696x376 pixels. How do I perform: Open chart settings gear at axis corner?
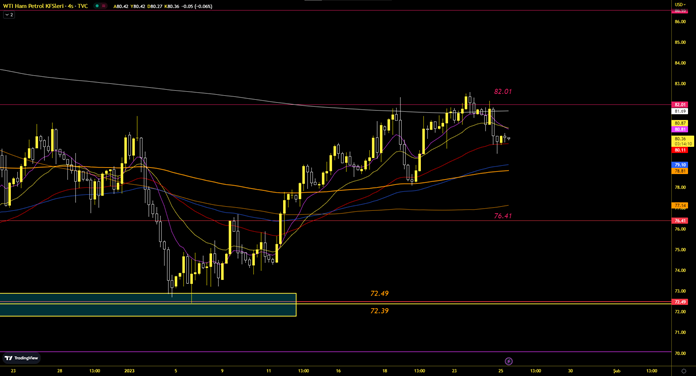tap(684, 371)
